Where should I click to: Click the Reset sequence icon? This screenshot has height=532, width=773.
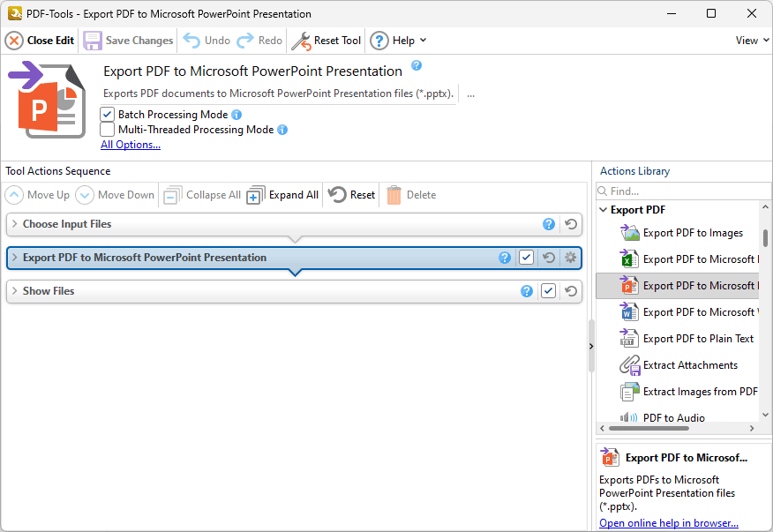337,195
